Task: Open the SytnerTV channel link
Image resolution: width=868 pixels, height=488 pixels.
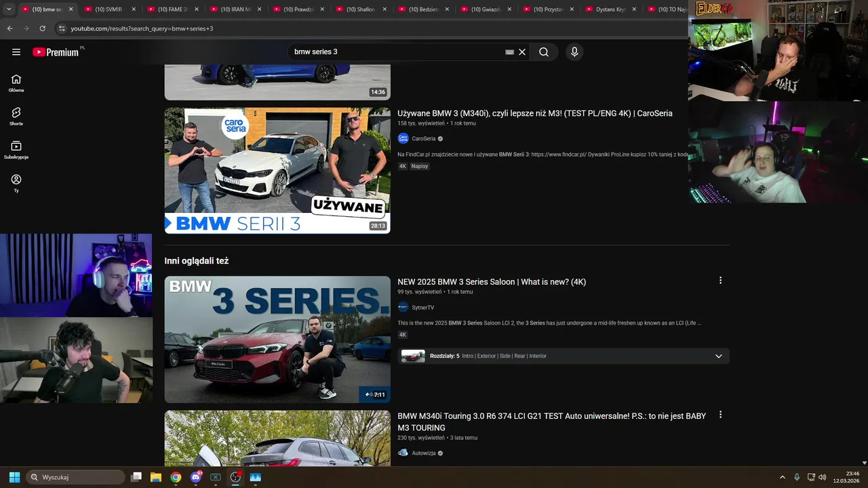Action: 423,307
